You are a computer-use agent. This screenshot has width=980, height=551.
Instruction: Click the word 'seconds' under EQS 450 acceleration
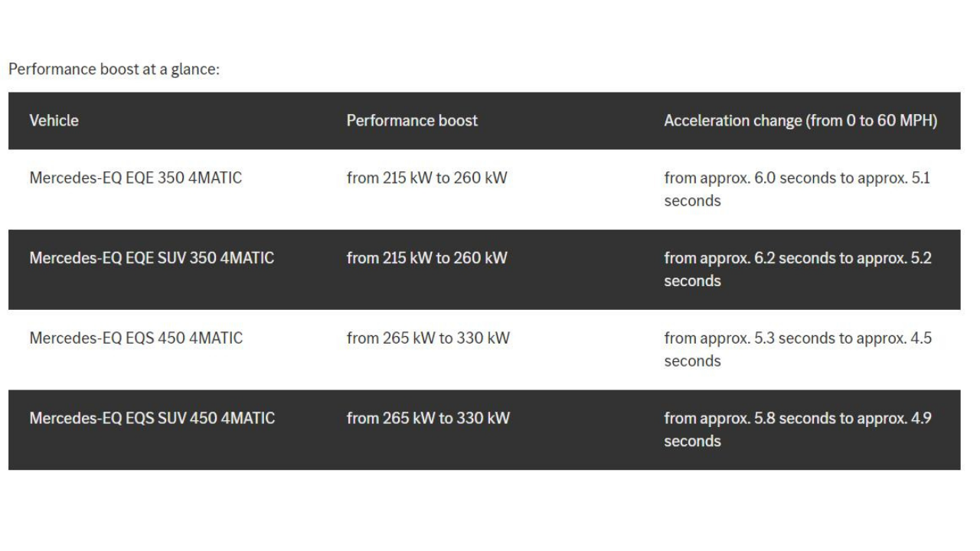[x=692, y=361]
